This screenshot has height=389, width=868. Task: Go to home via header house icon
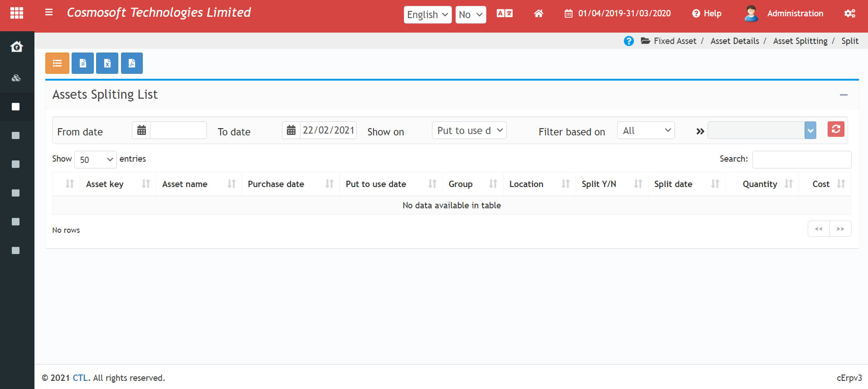(x=538, y=14)
